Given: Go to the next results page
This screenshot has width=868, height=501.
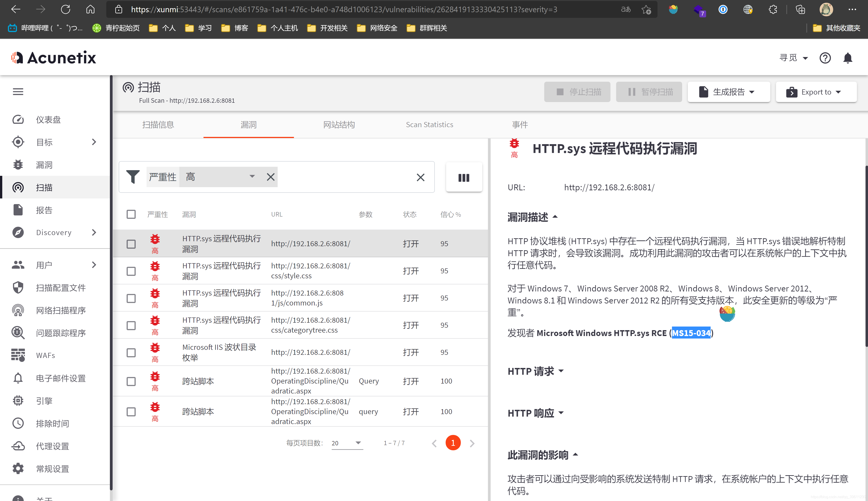Looking at the screenshot, I should pos(472,444).
